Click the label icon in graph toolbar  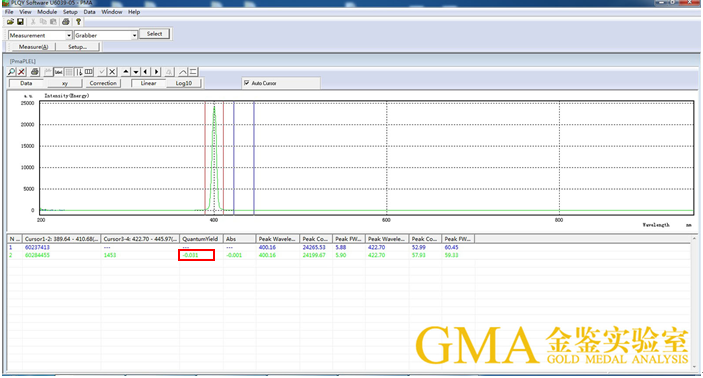[x=59, y=72]
